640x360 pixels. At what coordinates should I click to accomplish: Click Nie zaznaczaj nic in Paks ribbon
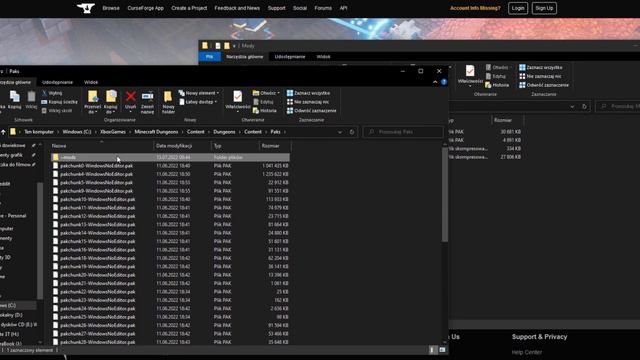308,102
